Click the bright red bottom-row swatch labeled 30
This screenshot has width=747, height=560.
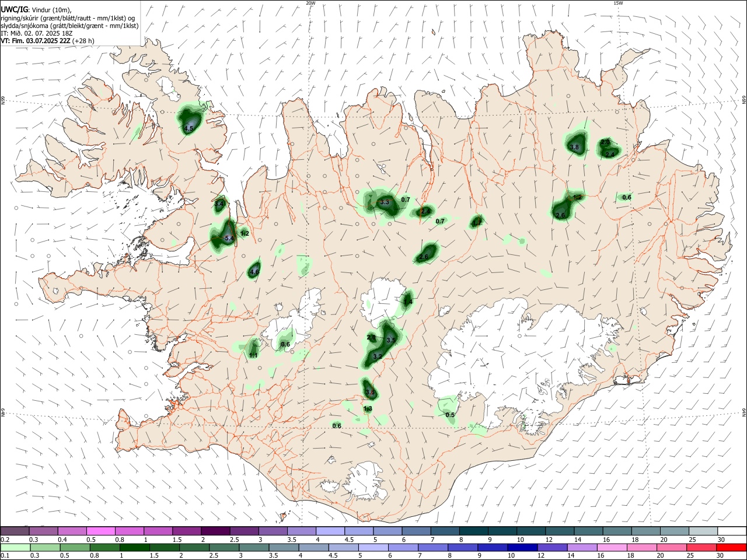[731, 547]
